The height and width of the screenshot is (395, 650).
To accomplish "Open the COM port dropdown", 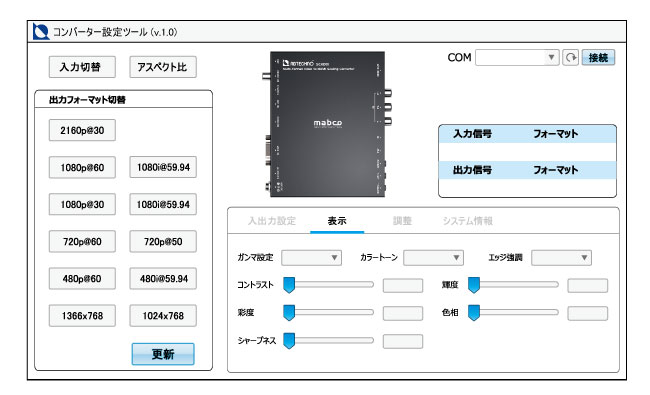I will [517, 58].
